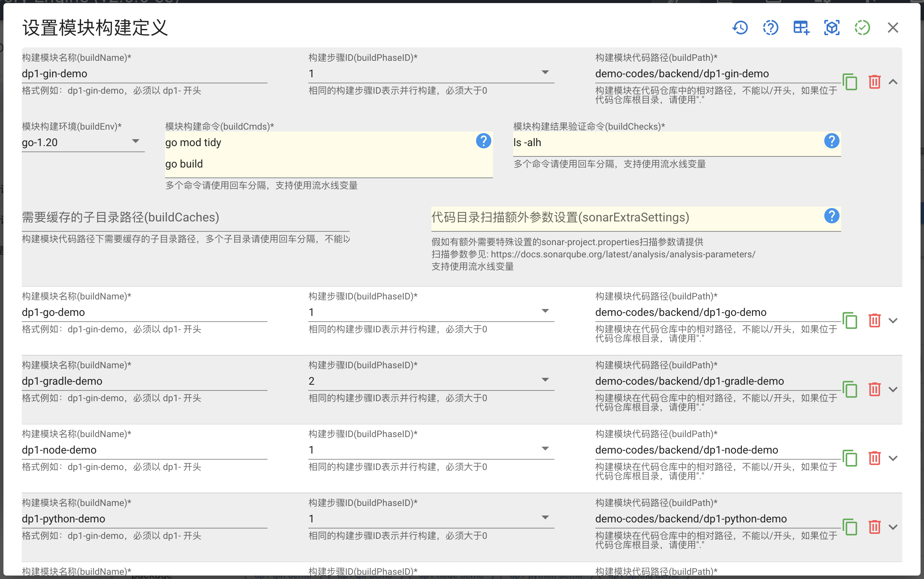Viewport: 924px width, 579px height.
Task: Open help for sonarExtraSettings section
Action: coord(832,216)
